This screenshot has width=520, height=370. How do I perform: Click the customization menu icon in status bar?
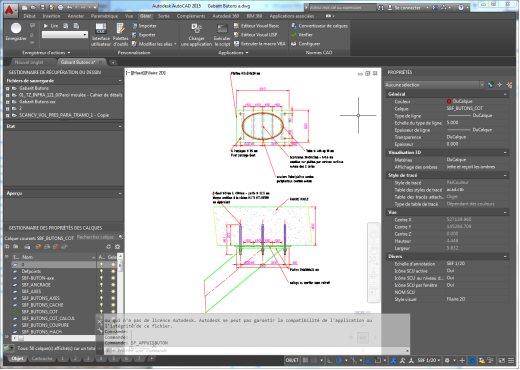[x=511, y=360]
